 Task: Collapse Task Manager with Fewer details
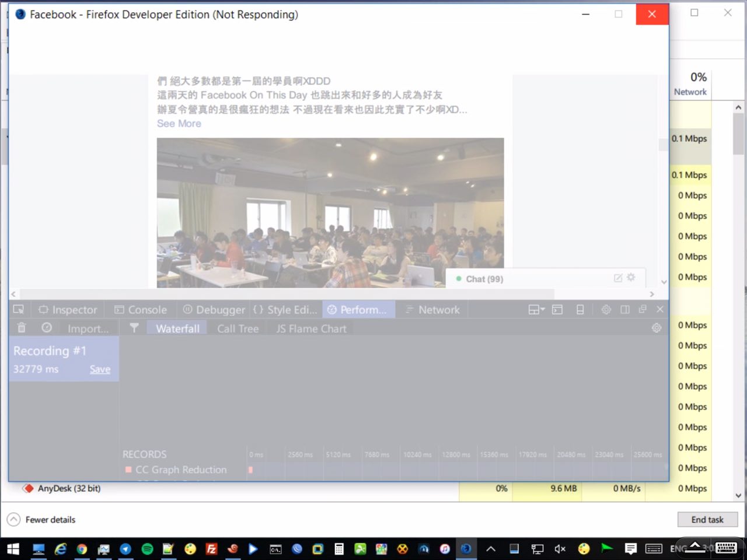41,520
